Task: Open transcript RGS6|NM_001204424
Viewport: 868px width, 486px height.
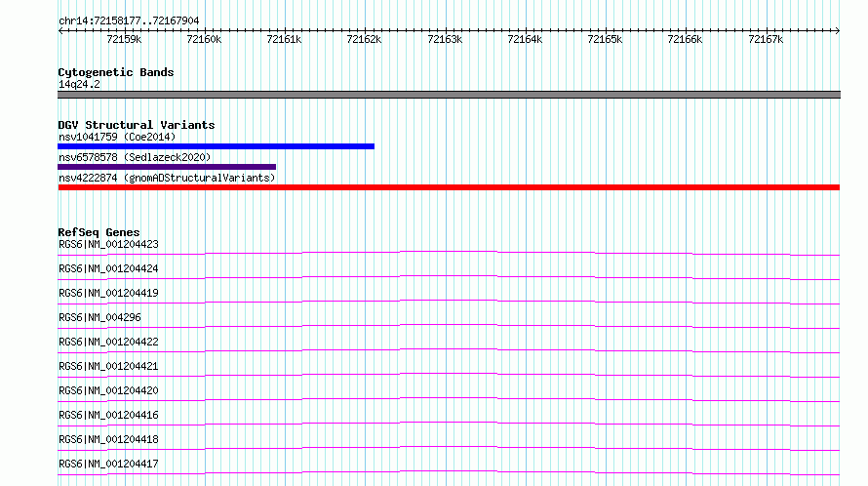Action: point(108,268)
